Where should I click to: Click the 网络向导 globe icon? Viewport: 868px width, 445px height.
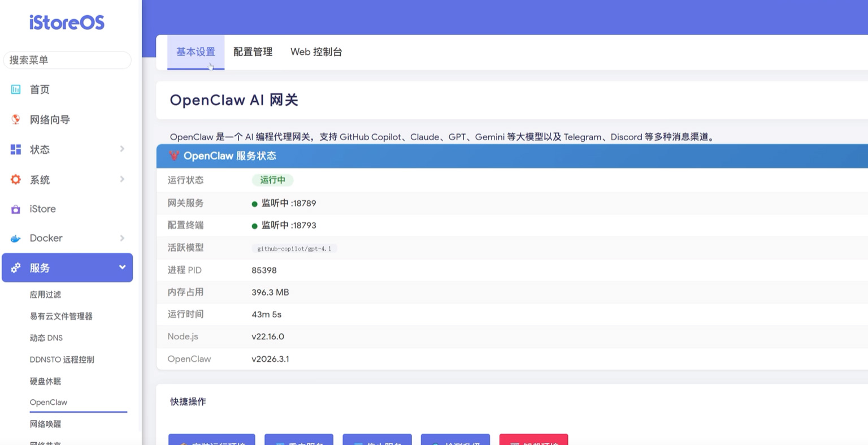click(16, 119)
